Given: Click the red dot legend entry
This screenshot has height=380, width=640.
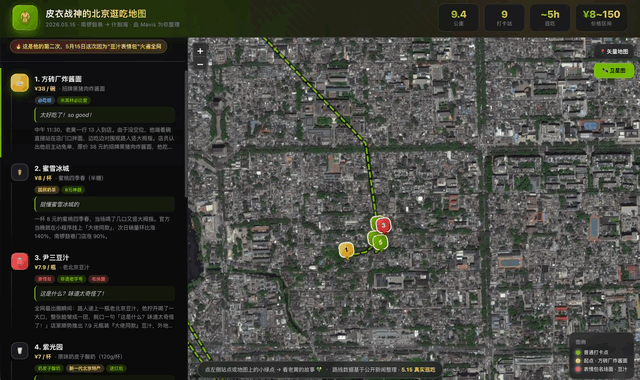Looking at the screenshot, I should coord(601,369).
